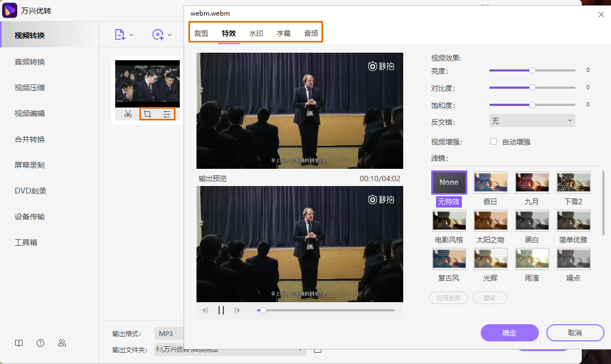Open the account icon at the bottom left
The image size is (611, 364).
(62, 343)
